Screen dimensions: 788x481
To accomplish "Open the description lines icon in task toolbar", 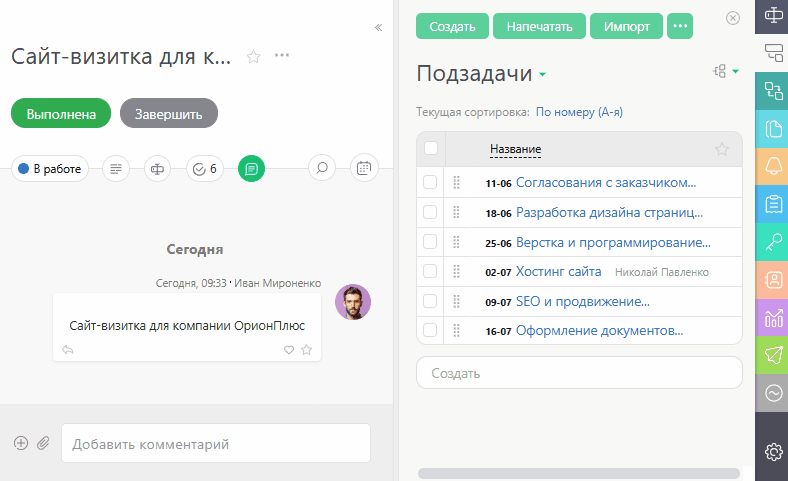I will 116,169.
